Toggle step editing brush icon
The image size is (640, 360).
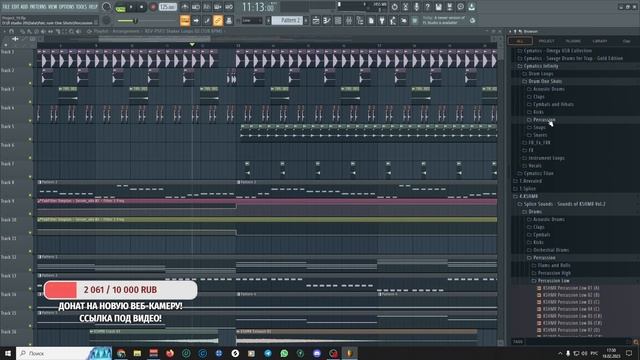[x=207, y=20]
